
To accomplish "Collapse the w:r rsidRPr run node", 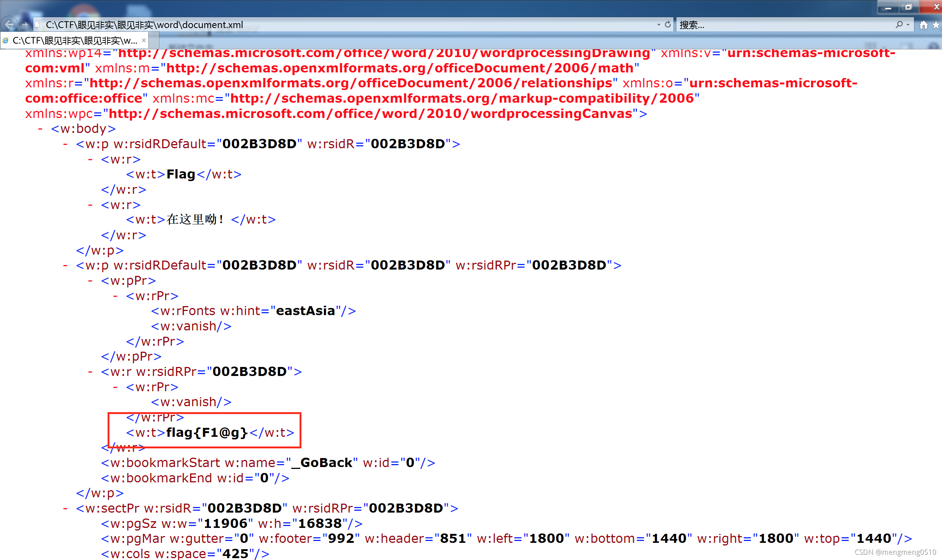I will 90,372.
